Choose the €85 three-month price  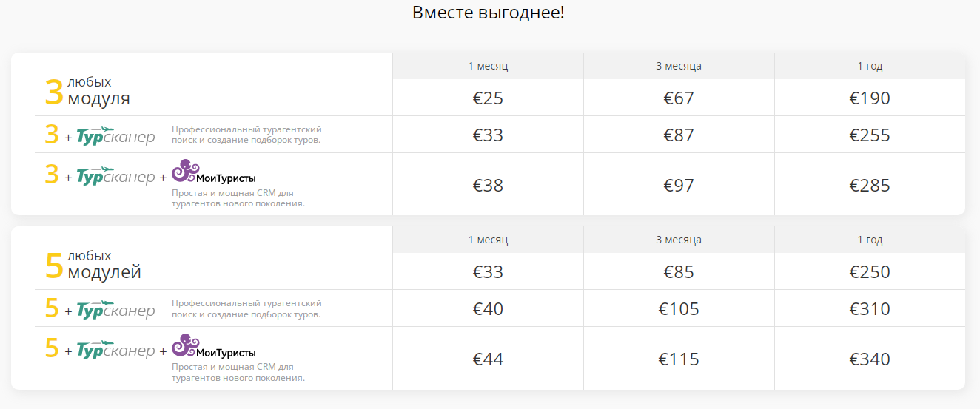[679, 272]
